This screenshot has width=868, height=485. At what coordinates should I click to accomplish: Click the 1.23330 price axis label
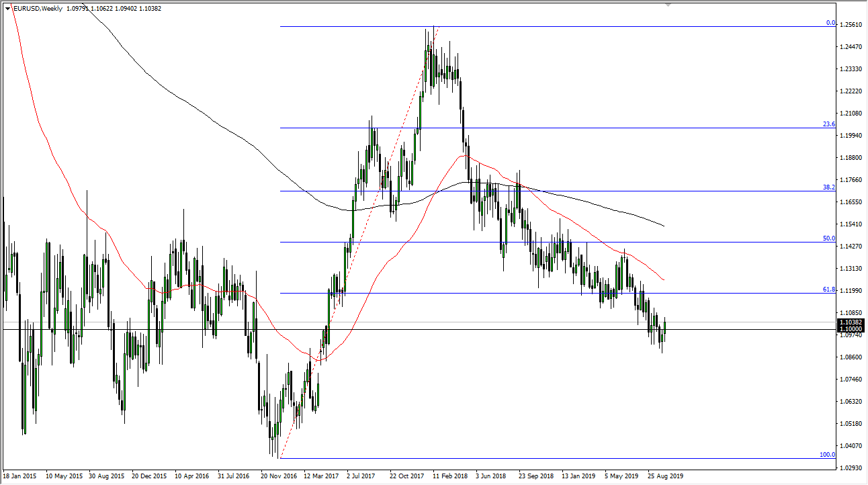851,69
